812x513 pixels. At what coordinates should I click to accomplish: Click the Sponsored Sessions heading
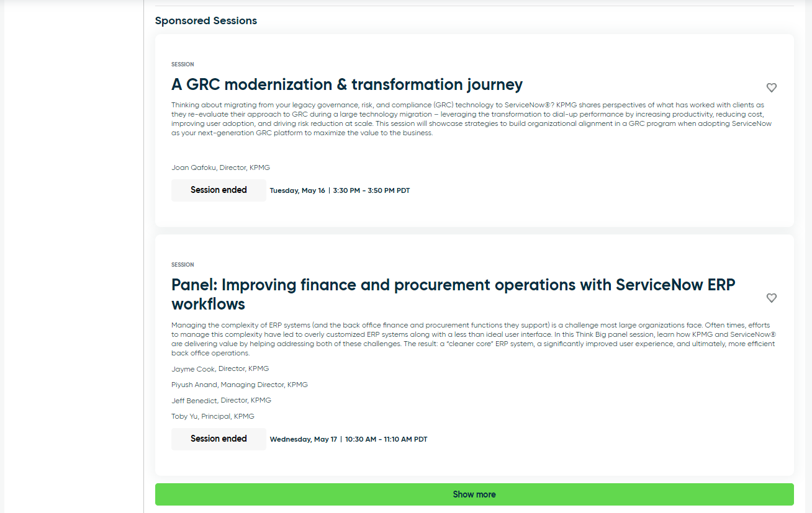coord(206,20)
